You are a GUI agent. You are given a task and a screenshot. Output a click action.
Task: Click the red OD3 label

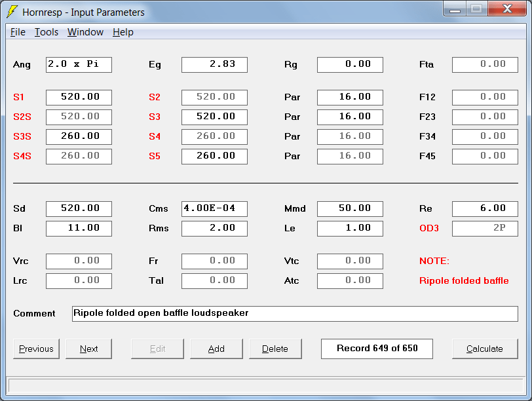[x=429, y=228]
